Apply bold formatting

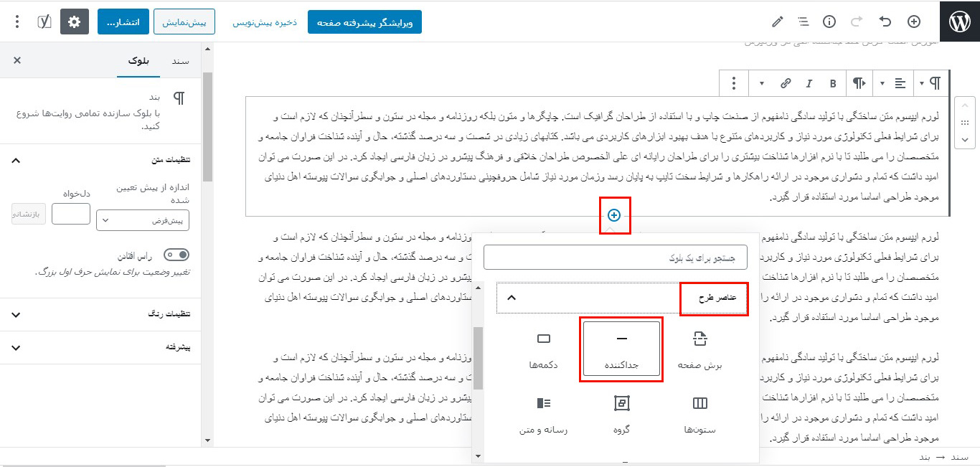(833, 83)
